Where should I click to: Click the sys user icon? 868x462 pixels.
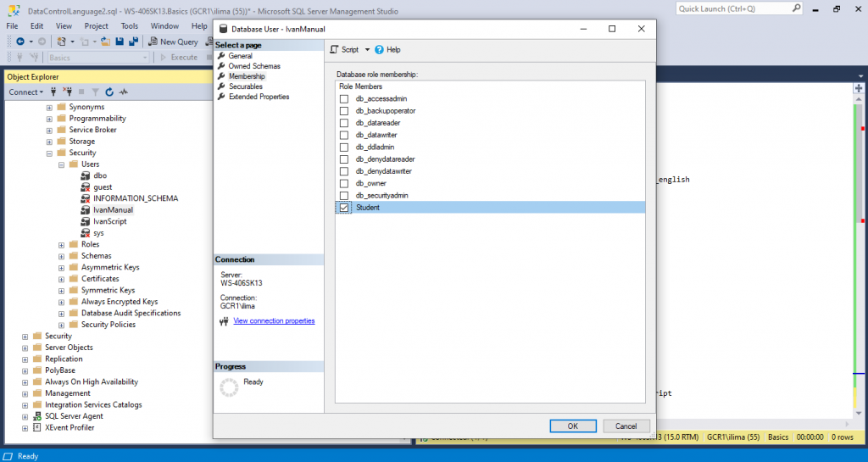tap(86, 233)
